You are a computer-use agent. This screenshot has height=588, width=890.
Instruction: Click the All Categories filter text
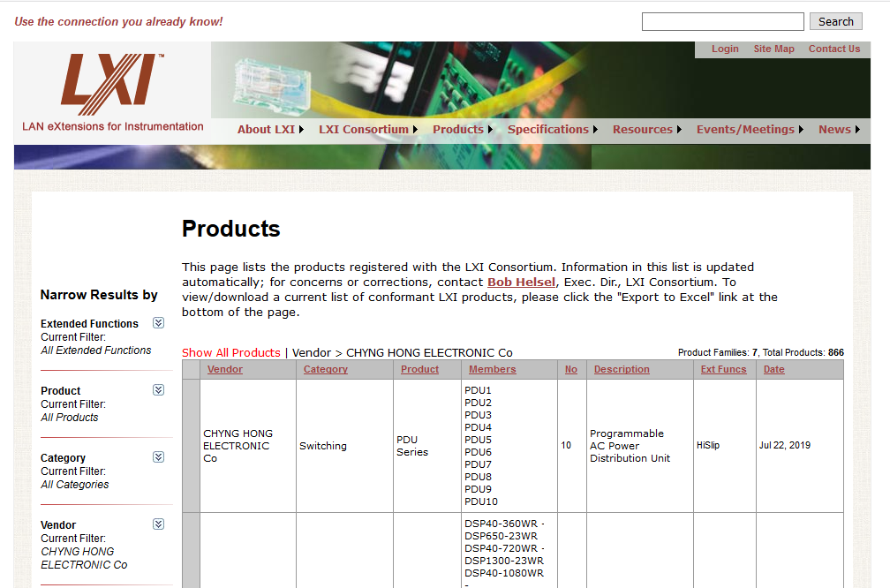tap(74, 484)
